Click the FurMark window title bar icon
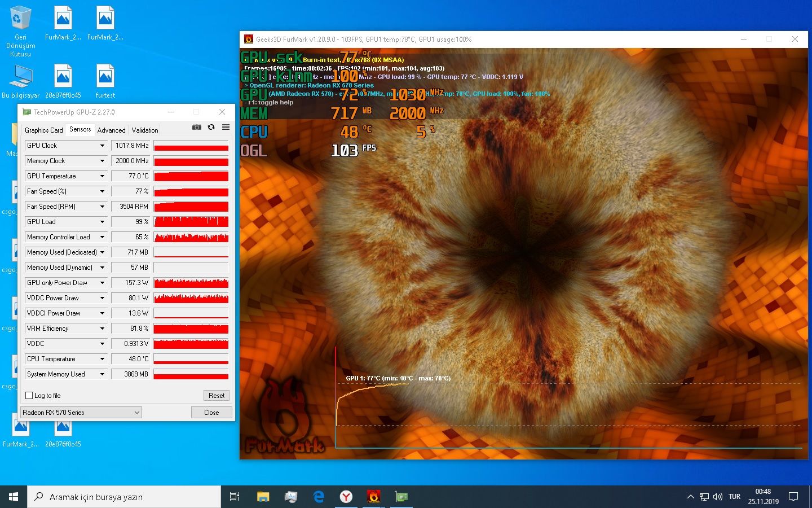The image size is (812, 508). pyautogui.click(x=248, y=39)
